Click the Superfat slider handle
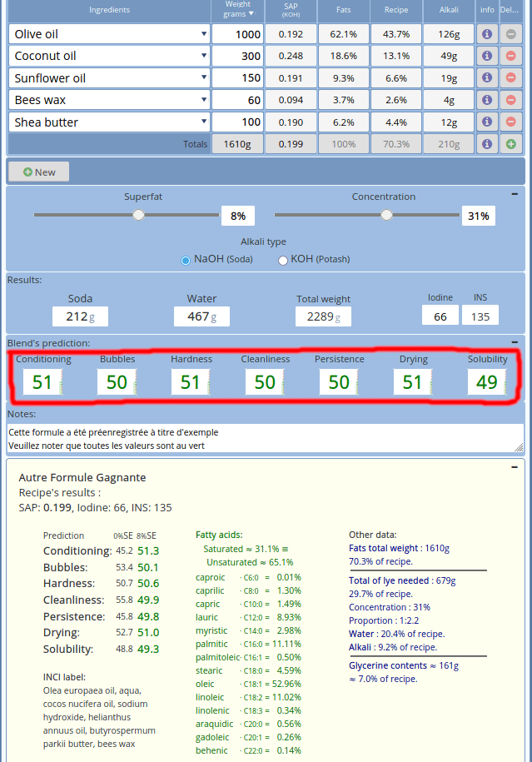The image size is (532, 762). point(139,215)
